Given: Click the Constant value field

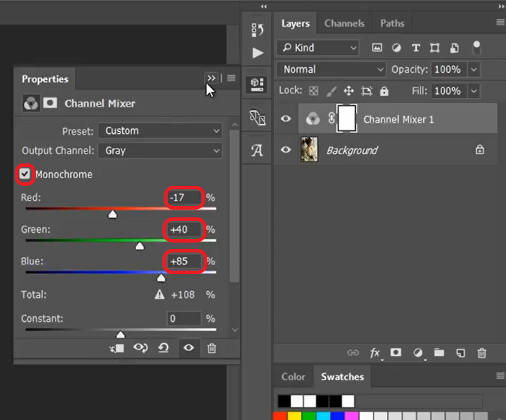Looking at the screenshot, I should click(184, 318).
